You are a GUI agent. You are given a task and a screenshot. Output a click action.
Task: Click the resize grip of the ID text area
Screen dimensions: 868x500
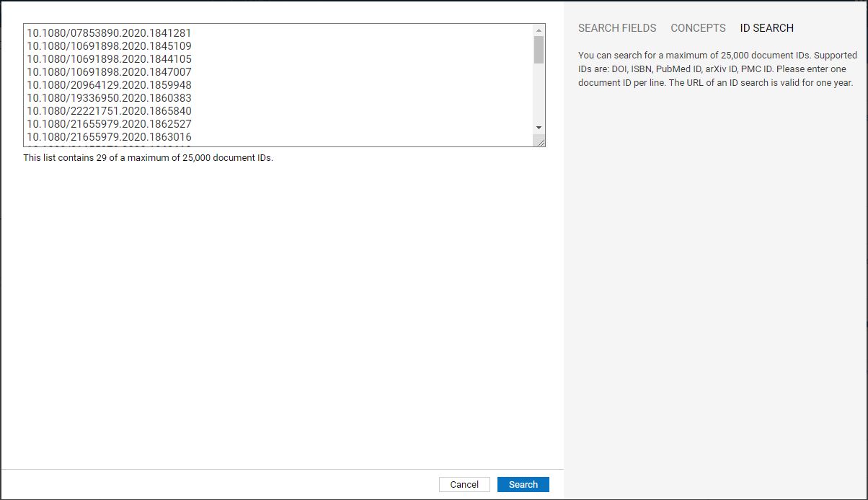pyautogui.click(x=540, y=142)
